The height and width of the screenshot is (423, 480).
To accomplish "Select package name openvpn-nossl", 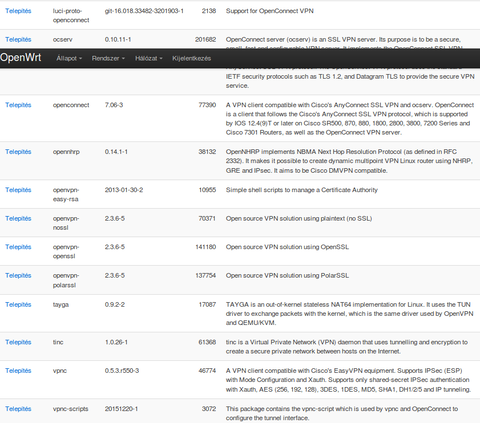I will (x=66, y=223).
